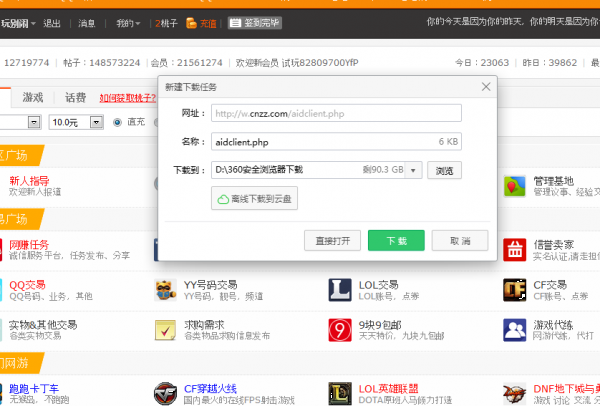Click the YY号码交易 raccoon icon
Image resolution: width=600 pixels, height=406 pixels.
[165, 290]
